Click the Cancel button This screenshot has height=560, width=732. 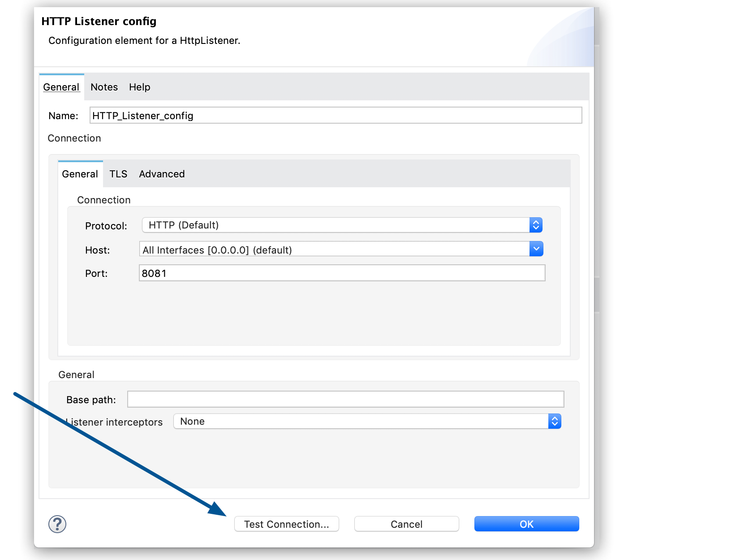(x=406, y=524)
